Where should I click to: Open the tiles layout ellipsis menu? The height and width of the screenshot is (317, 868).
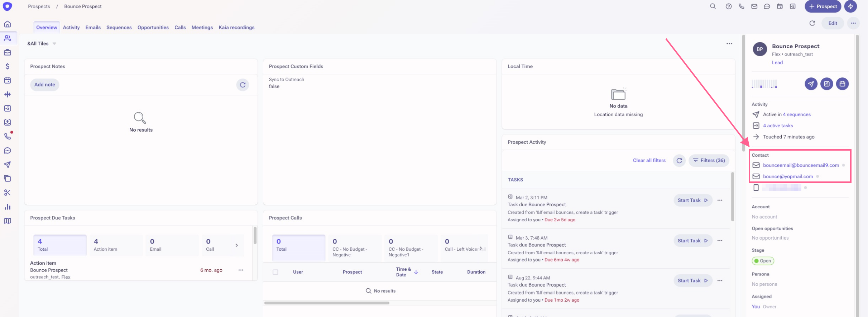pyautogui.click(x=729, y=43)
